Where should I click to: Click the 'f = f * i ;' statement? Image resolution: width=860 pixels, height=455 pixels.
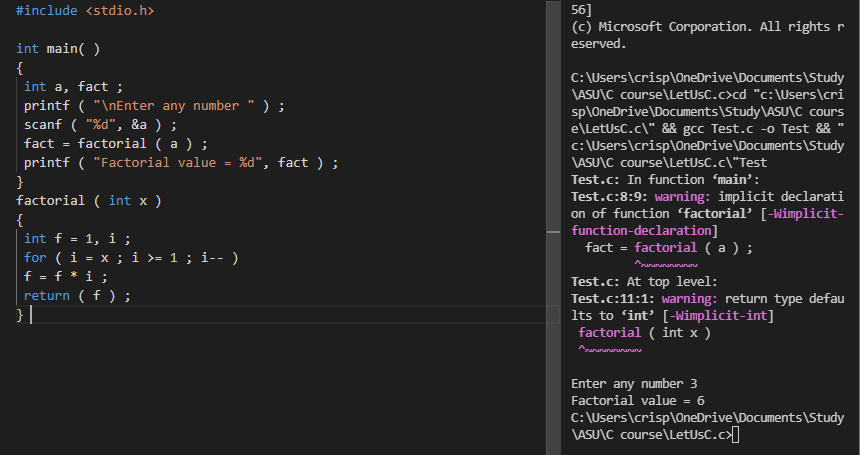[66, 276]
